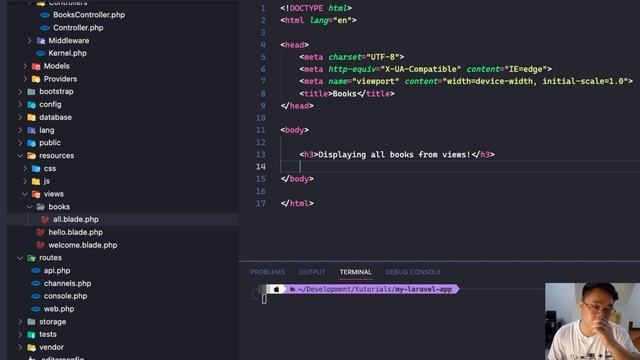The height and width of the screenshot is (360, 640).
Task: Expand the Middleware folder chevron
Action: pyautogui.click(x=29, y=40)
